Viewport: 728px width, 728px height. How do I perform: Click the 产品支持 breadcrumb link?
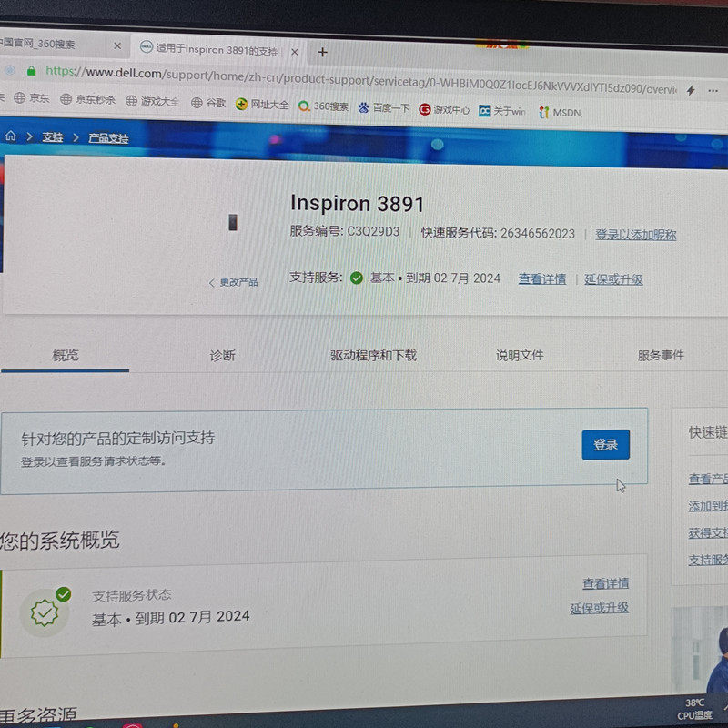coord(108,138)
